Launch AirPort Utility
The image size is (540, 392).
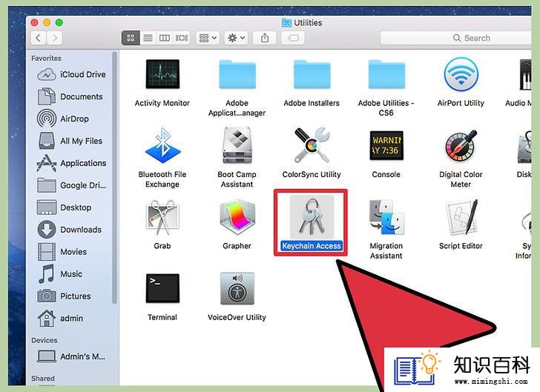(x=461, y=74)
